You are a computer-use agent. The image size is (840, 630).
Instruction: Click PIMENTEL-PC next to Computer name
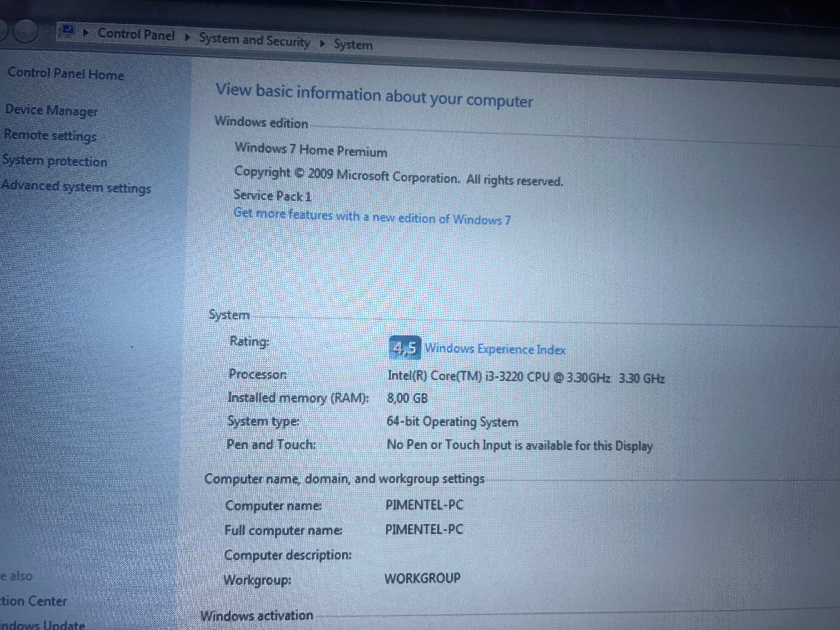coord(425,505)
